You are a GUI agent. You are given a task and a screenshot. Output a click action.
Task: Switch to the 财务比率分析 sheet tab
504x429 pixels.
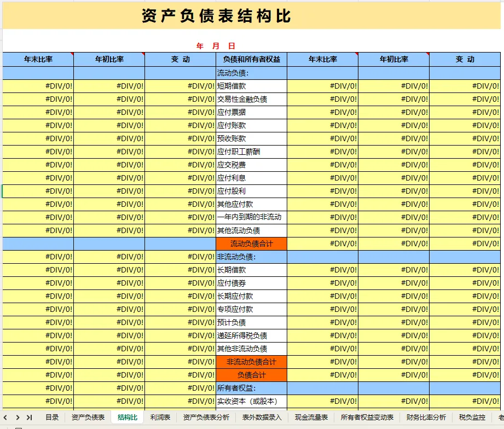pos(426,417)
